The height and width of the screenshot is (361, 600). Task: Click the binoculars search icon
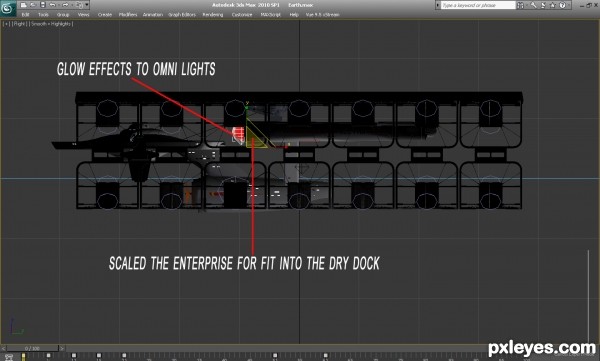tap(520, 5)
